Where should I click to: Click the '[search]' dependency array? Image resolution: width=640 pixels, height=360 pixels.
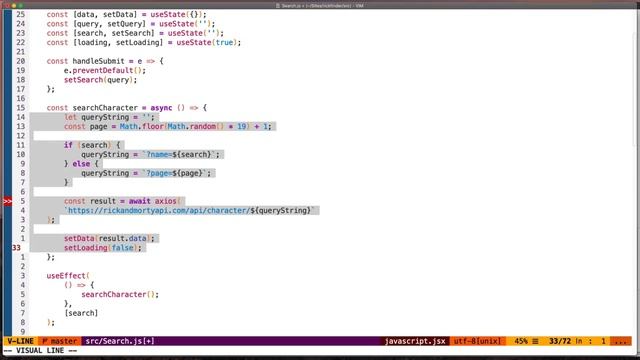(81, 313)
